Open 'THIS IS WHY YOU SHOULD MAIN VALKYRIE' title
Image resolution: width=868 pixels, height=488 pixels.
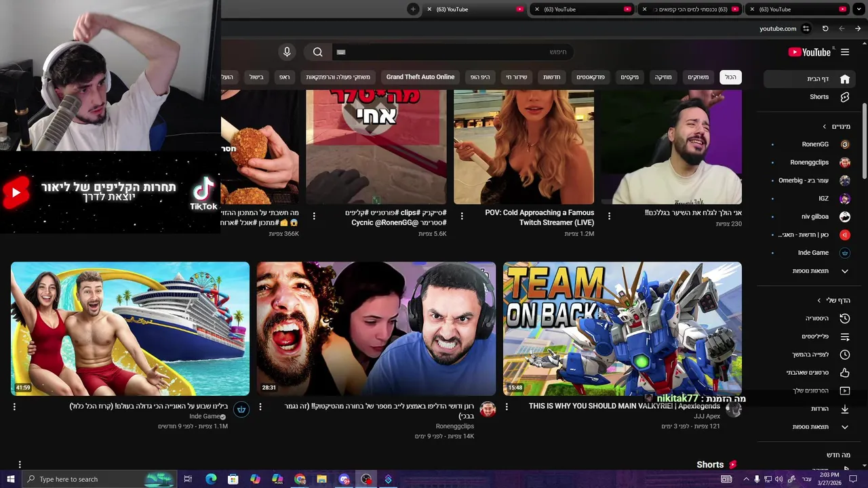625,407
